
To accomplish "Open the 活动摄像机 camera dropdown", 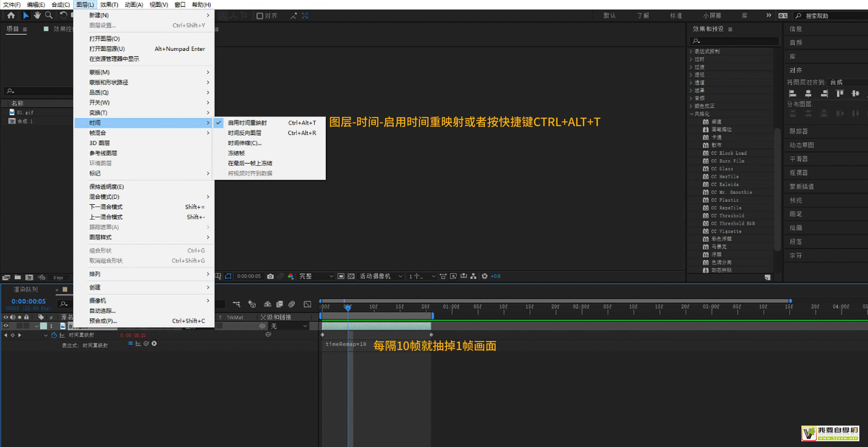I will (381, 276).
